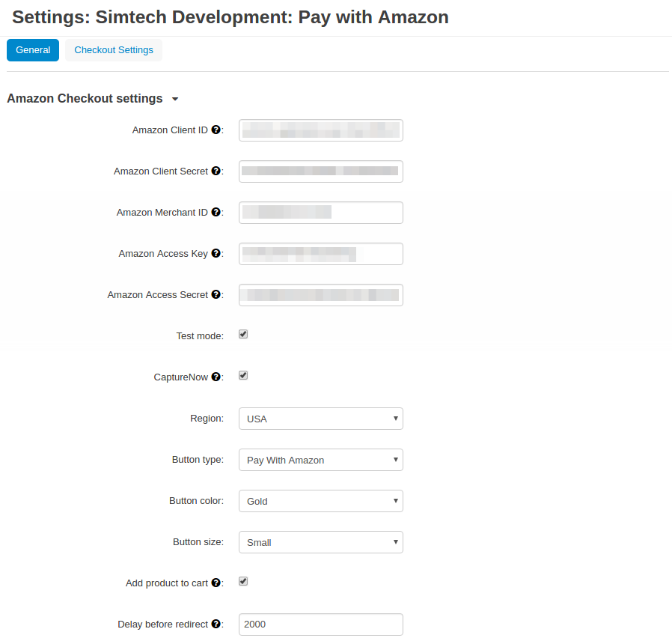Uncheck the CaptureNow checkbox
Image resolution: width=672 pixels, height=638 pixels.
(x=243, y=375)
